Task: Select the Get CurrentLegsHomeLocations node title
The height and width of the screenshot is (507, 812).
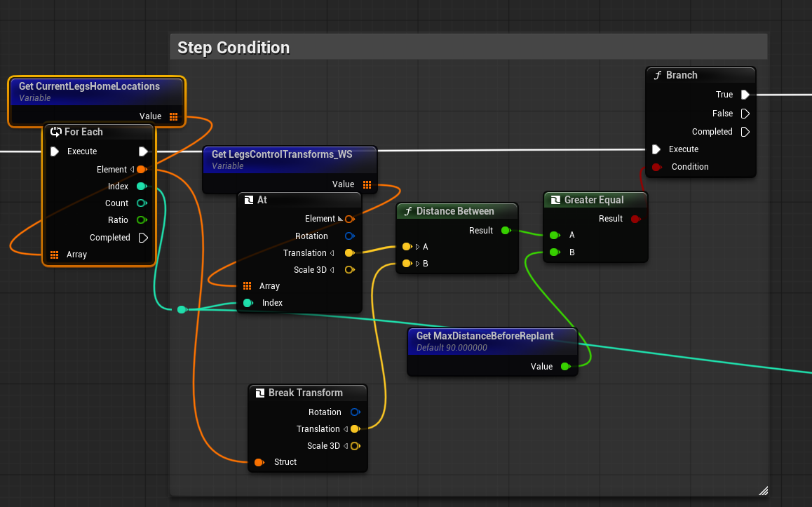Action: [89, 86]
